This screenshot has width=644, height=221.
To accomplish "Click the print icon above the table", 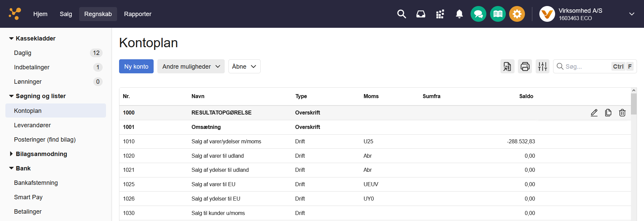I will point(525,66).
